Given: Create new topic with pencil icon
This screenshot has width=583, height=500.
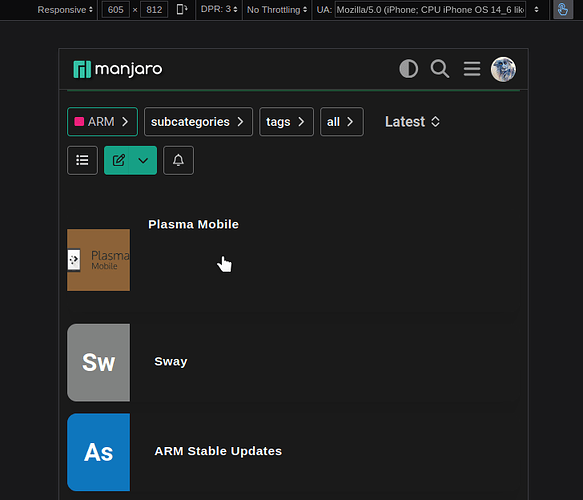Looking at the screenshot, I should [119, 161].
